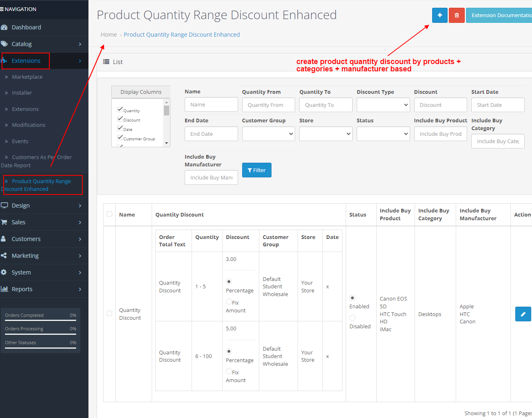Open the Discount Type dropdown

point(383,105)
